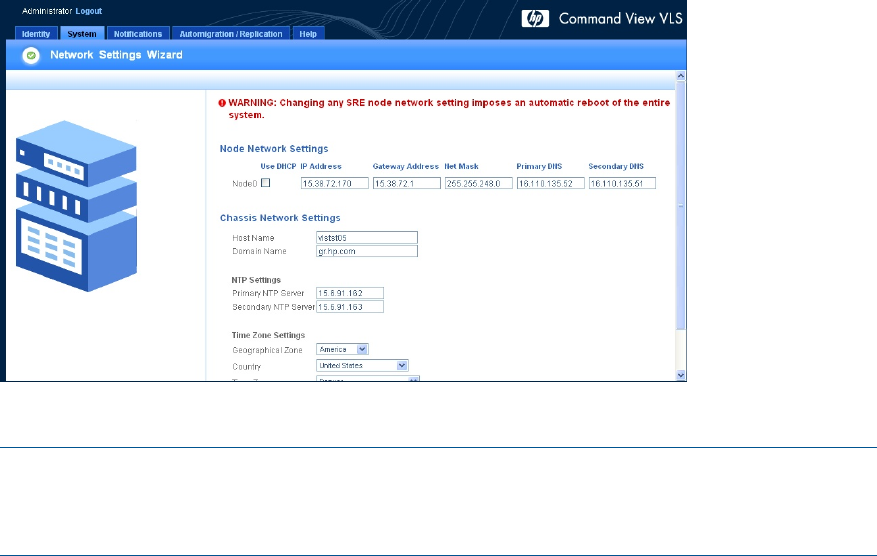The image size is (877, 556).
Task: Click the Host Name input field
Action: [x=367, y=238]
